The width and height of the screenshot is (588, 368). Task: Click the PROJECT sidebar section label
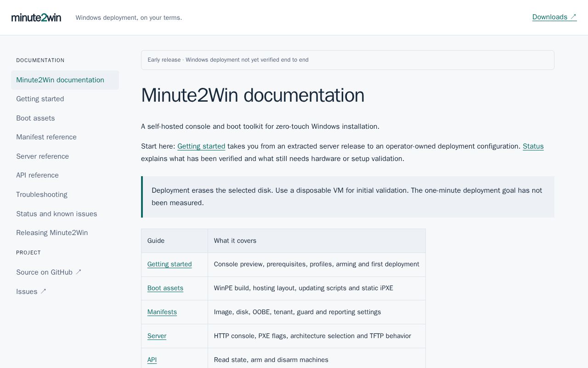coord(28,253)
